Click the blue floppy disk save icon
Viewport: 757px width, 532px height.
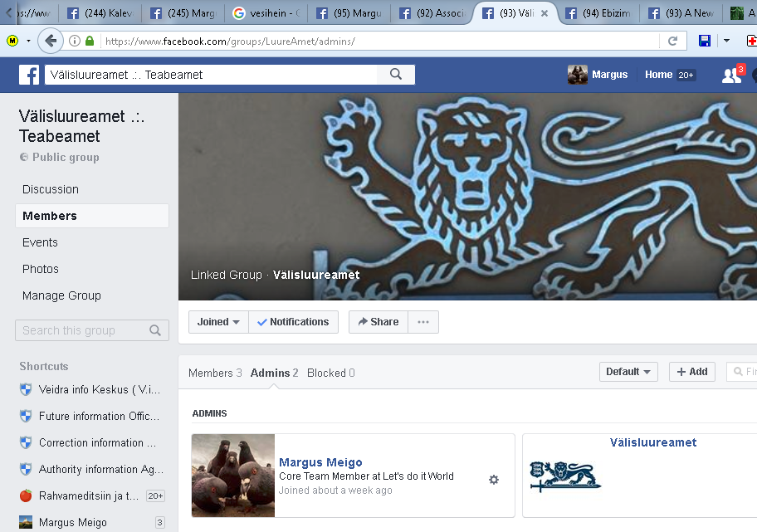(705, 41)
